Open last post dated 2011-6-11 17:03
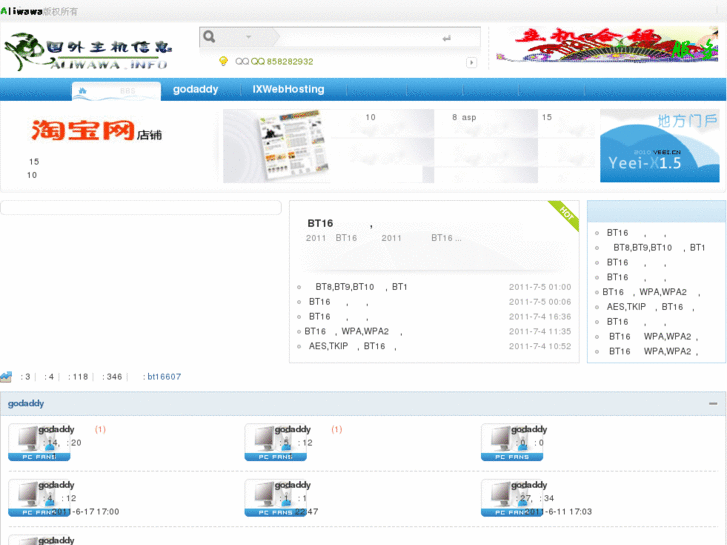The image size is (727, 545). point(559,512)
